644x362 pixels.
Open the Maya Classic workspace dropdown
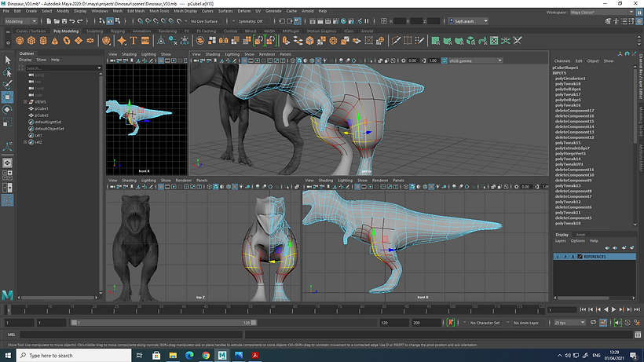[x=602, y=13]
